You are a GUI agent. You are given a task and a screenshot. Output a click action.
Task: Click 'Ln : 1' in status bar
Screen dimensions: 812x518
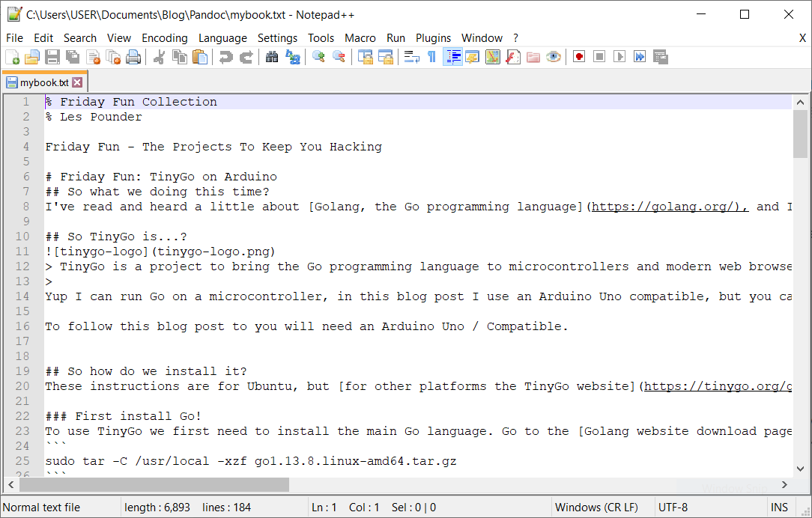point(324,507)
